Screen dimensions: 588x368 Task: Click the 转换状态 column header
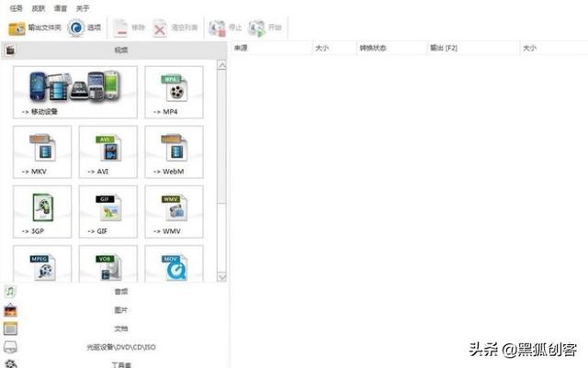click(x=391, y=48)
